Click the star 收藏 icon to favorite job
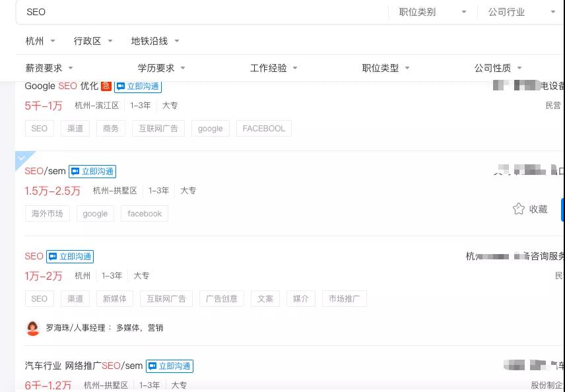The image size is (565, 392). coord(519,209)
